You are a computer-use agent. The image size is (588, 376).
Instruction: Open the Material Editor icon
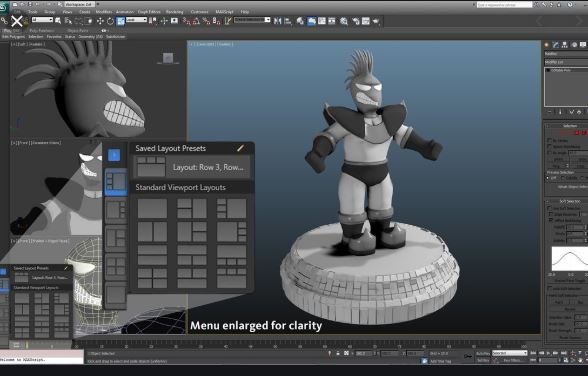pos(344,21)
